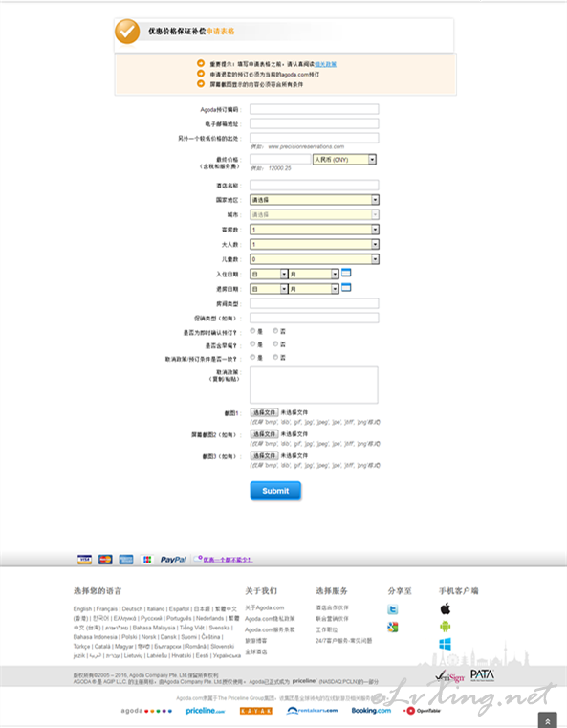This screenshot has width=567, height=728.
Task: Open the 相关政策 link in notice
Action: [326, 64]
